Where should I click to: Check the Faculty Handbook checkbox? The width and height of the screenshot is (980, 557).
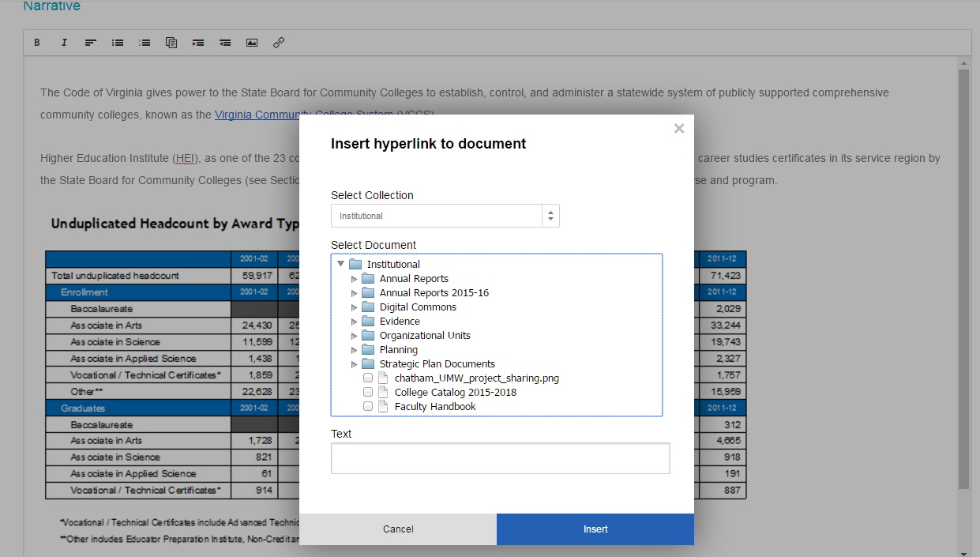(367, 405)
